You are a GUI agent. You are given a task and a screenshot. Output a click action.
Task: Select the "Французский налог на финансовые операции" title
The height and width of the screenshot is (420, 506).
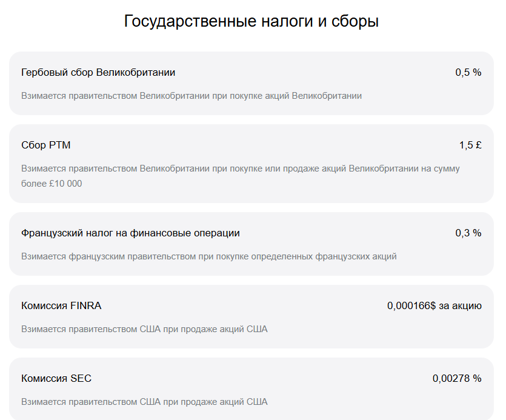(x=130, y=233)
